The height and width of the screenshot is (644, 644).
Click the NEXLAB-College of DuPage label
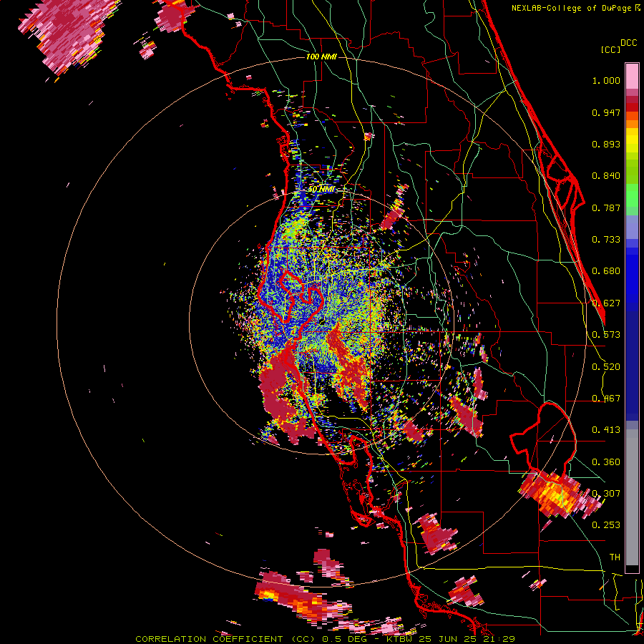click(x=572, y=8)
